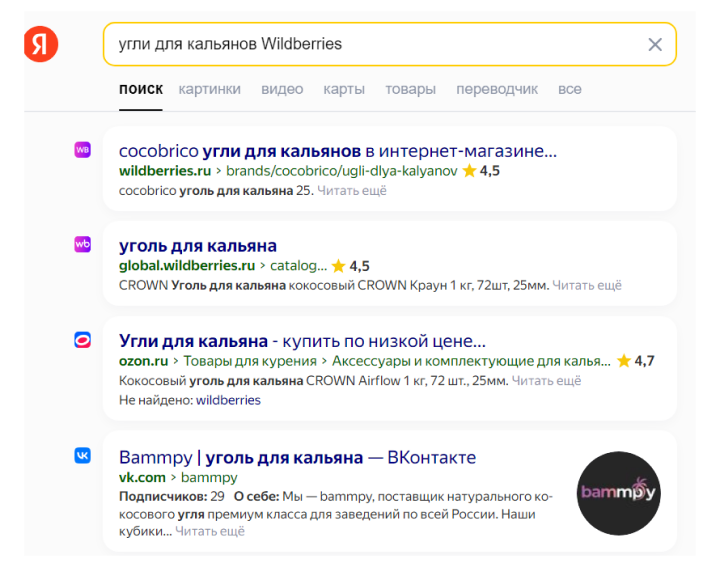Screen dimensions: 720x564
Task: Open Товары для курения breadcrumb
Action: (x=250, y=361)
